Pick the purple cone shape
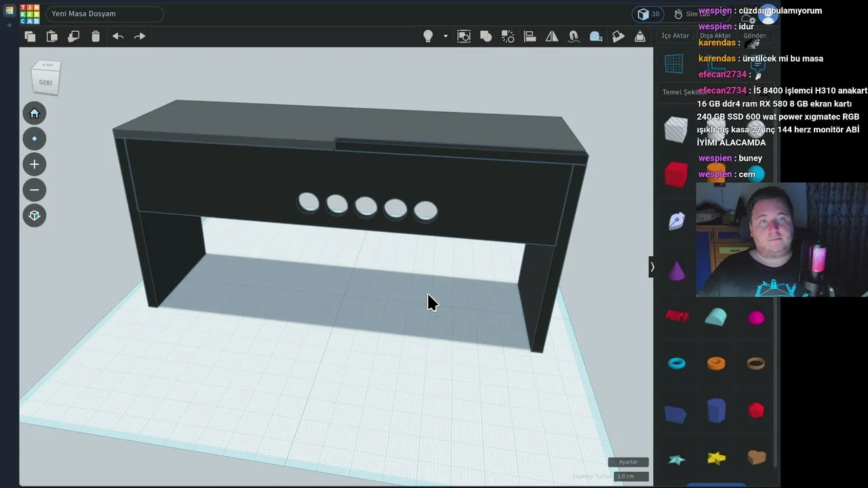The image size is (868, 488). (x=676, y=270)
